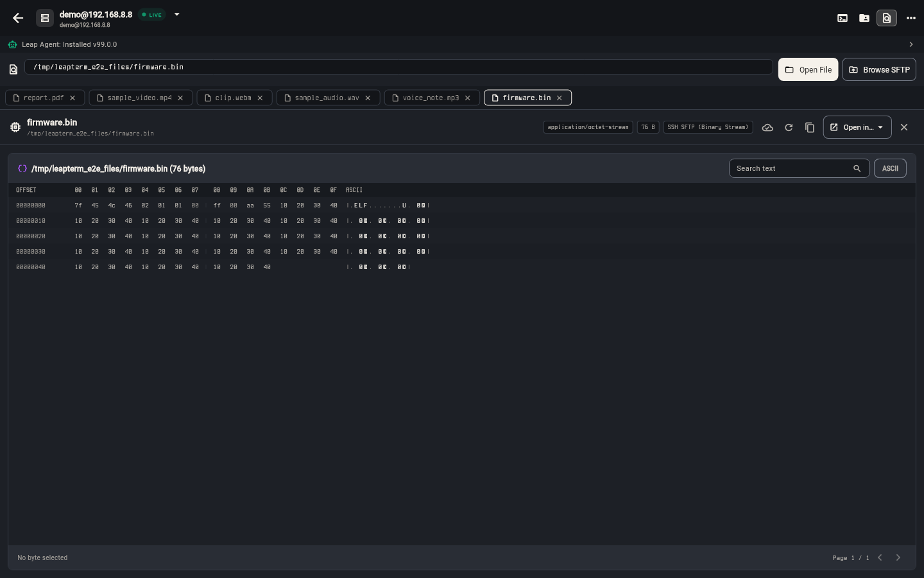Viewport: 924px width, 578px height.
Task: Close the firmware.bin tab
Action: 560,98
